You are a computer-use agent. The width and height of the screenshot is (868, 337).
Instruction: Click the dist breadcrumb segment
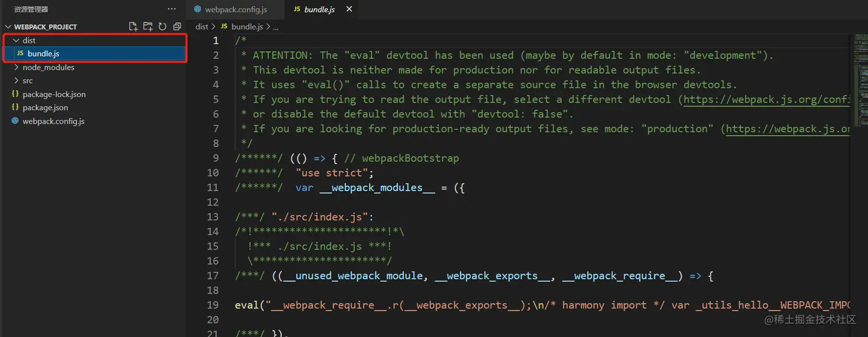[201, 26]
